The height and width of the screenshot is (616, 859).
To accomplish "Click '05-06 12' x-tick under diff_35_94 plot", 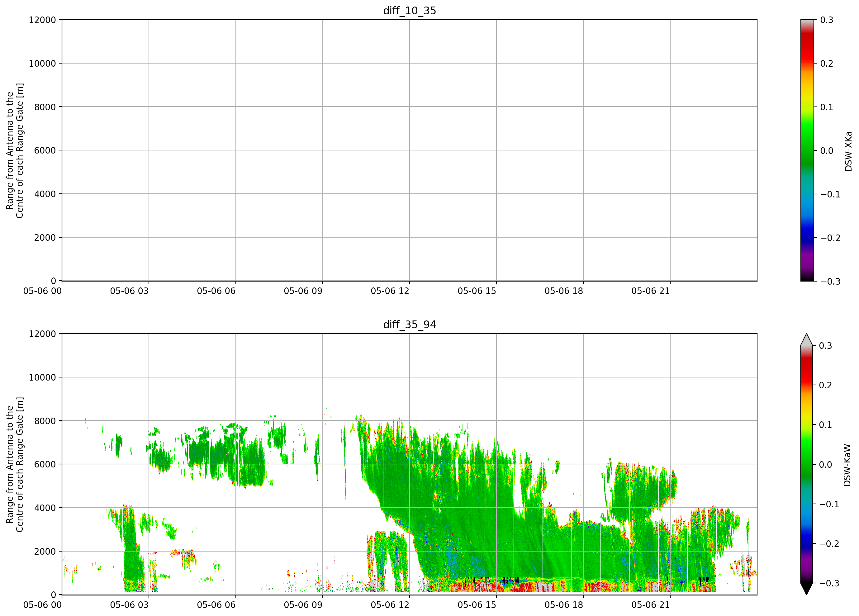I will [x=390, y=605].
